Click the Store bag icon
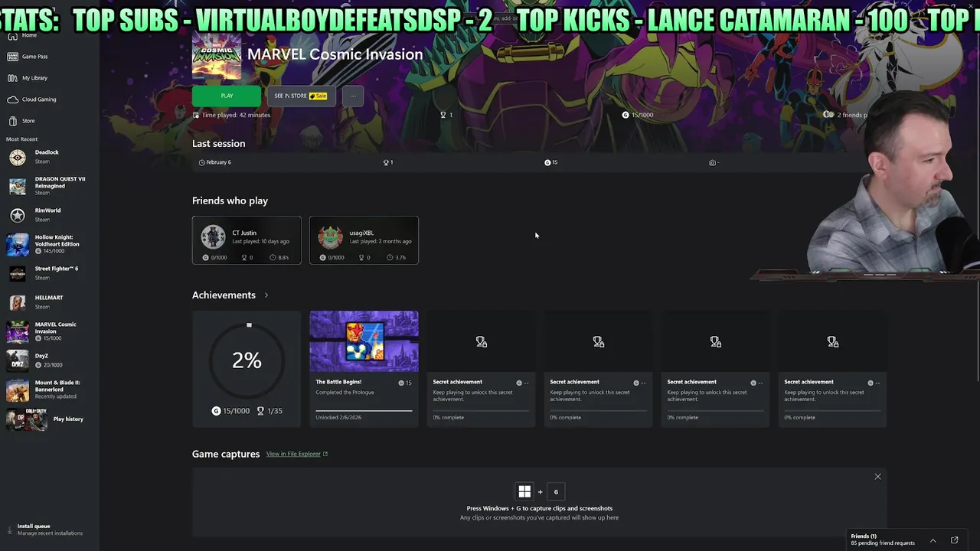The image size is (980, 551). (x=12, y=121)
